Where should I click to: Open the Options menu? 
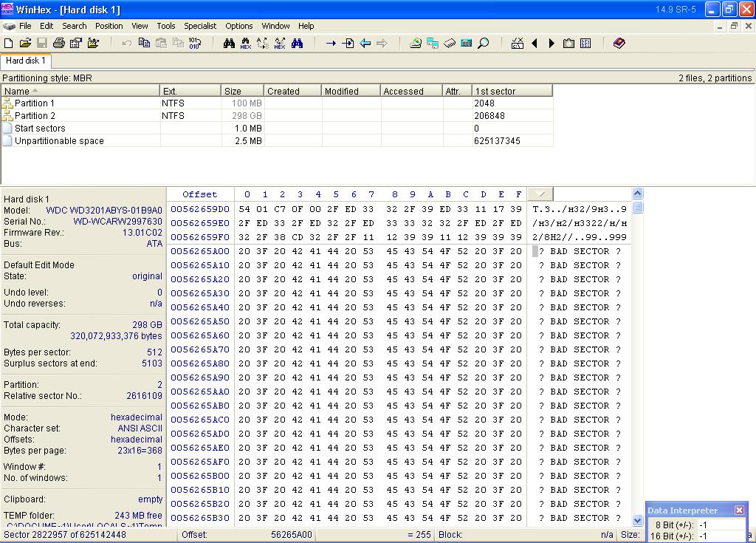tap(239, 26)
